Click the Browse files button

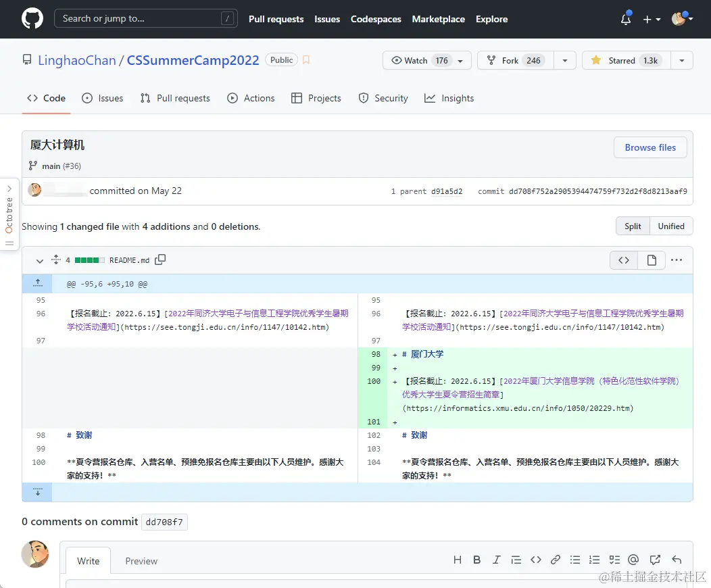[650, 147]
